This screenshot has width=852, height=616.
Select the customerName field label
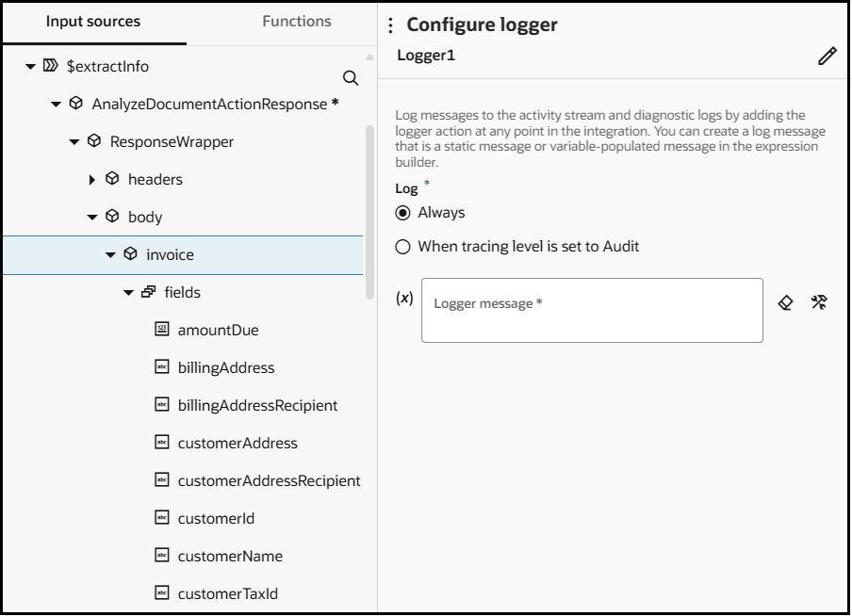230,556
